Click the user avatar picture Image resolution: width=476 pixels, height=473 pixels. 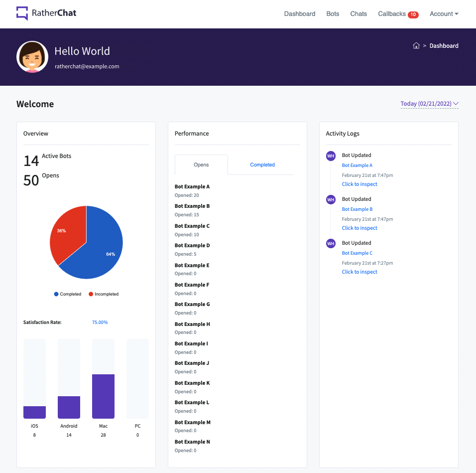point(32,57)
